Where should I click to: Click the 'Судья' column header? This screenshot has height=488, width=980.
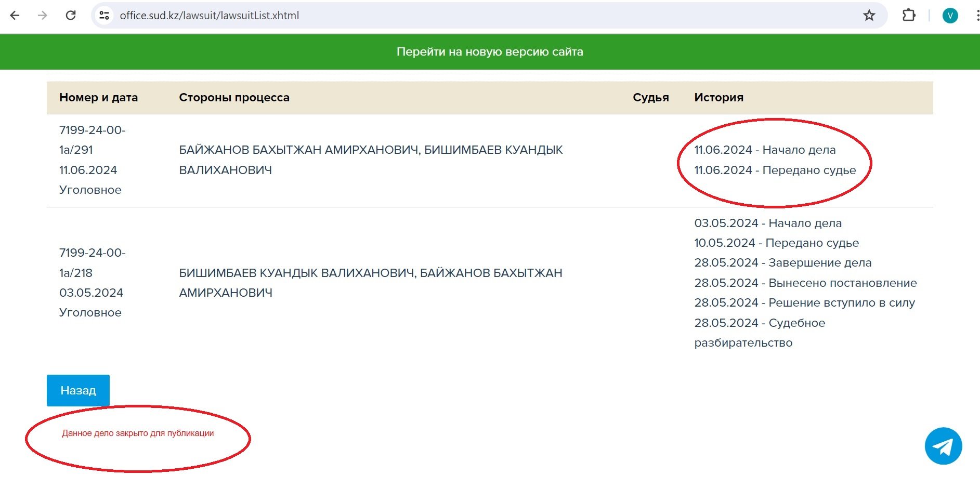tap(650, 97)
